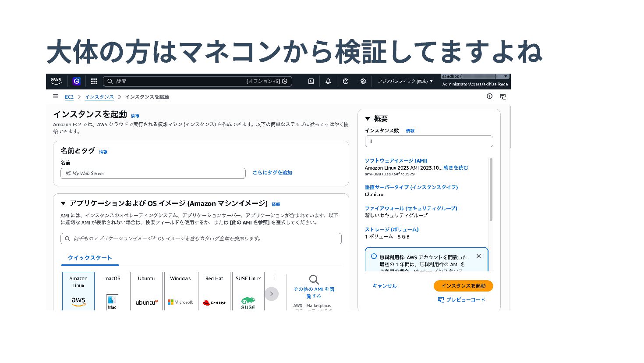Collapse the 概要 summary panel
Screen dimensions: 644x363
point(368,119)
